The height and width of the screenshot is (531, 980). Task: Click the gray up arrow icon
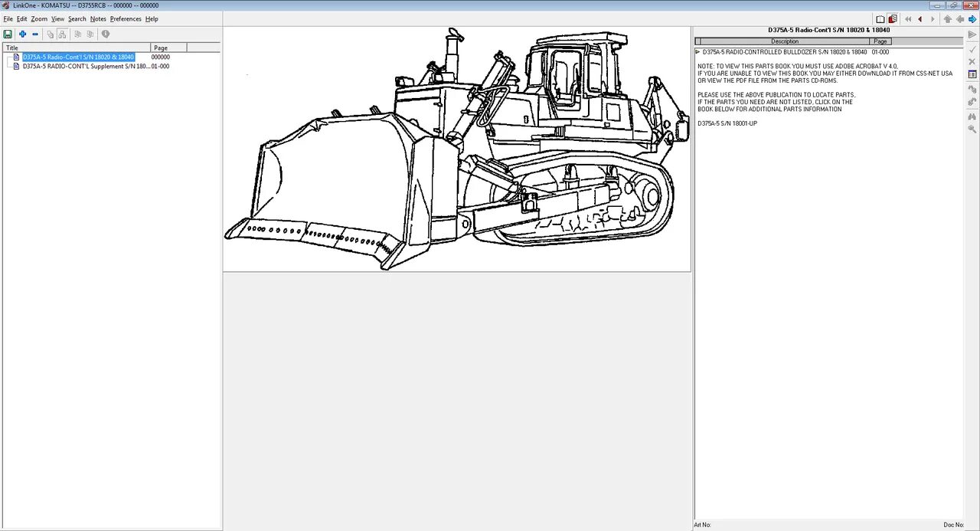[948, 19]
